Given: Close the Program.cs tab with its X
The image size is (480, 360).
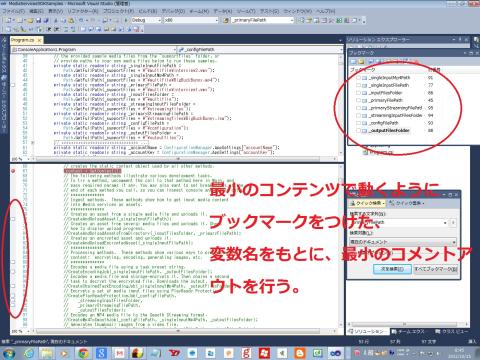Looking at the screenshot, I should tap(39, 40).
